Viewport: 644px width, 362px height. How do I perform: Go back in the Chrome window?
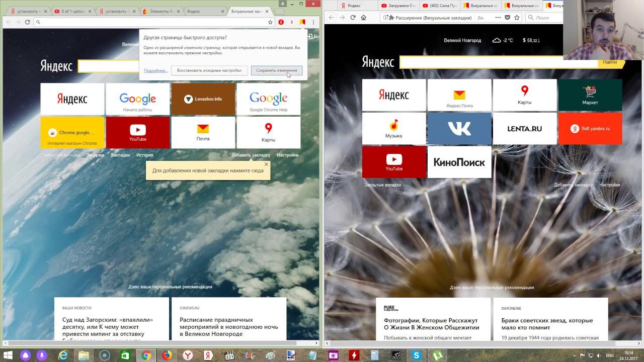coord(8,22)
